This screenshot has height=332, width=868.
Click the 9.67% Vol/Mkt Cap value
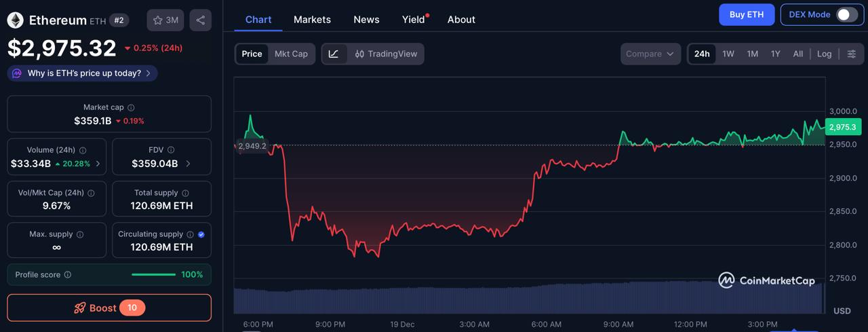(56, 206)
